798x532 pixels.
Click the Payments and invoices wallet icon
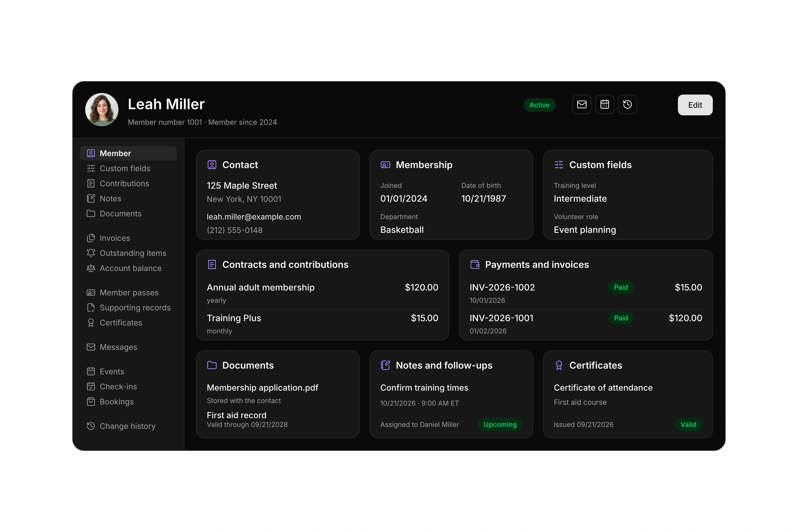pyautogui.click(x=475, y=265)
